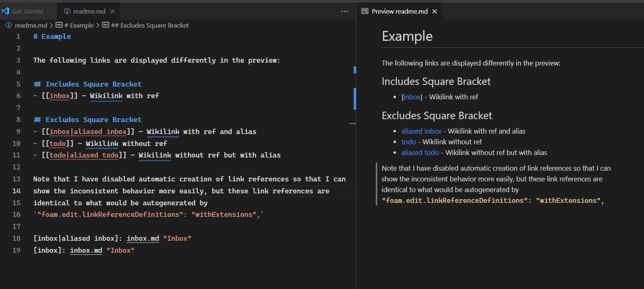Close the readme.md editor tab

pos(113,12)
